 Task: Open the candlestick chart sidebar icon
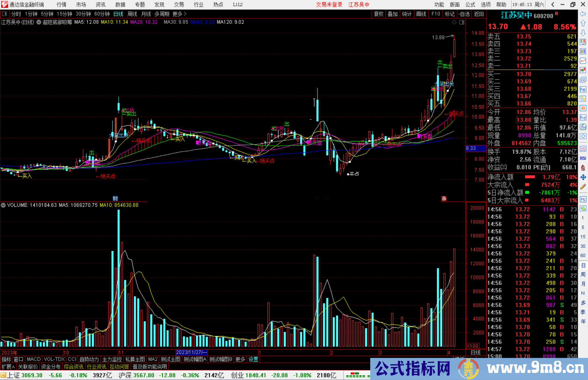coord(583,70)
